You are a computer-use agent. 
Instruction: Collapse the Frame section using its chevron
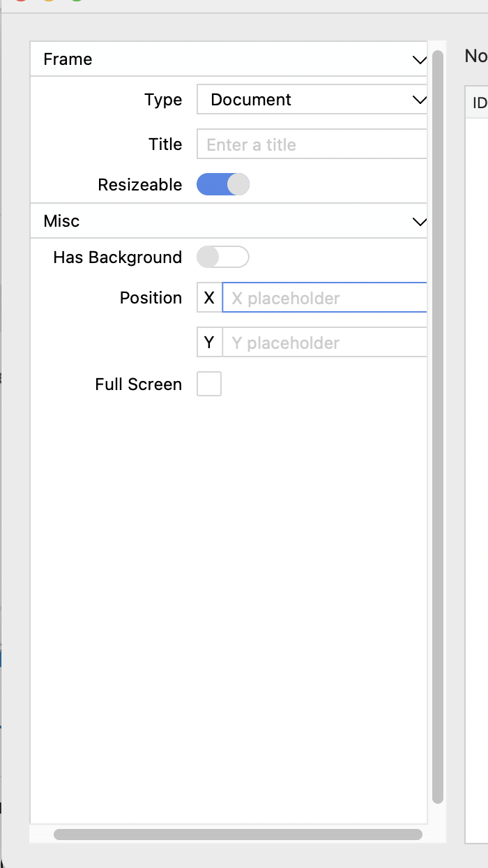coord(419,60)
